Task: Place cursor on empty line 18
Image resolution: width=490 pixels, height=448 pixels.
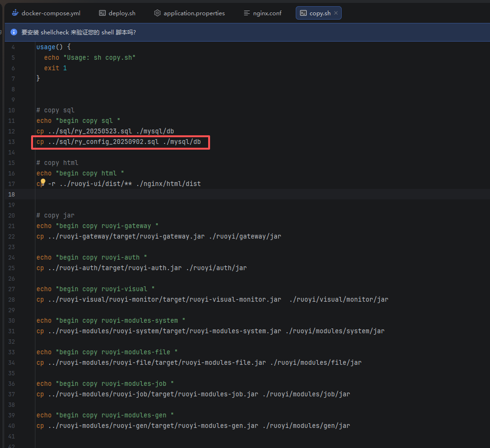Action: pos(263,194)
